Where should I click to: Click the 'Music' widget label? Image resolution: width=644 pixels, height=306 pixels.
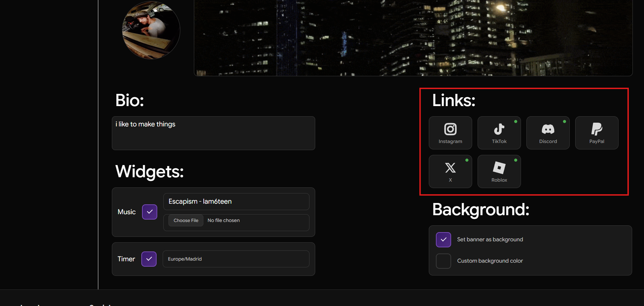126,212
